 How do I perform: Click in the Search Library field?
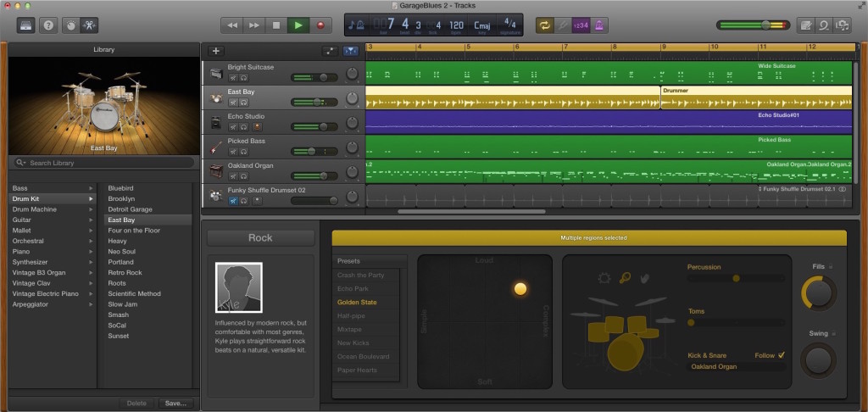point(104,163)
